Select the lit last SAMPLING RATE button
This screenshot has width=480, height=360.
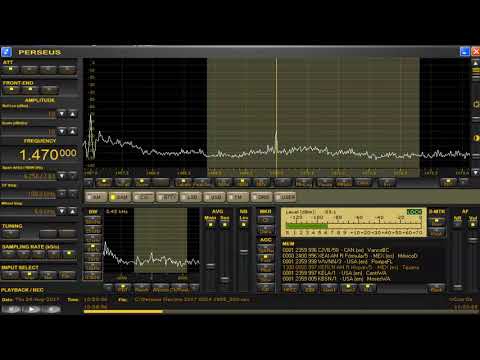pos(68,254)
